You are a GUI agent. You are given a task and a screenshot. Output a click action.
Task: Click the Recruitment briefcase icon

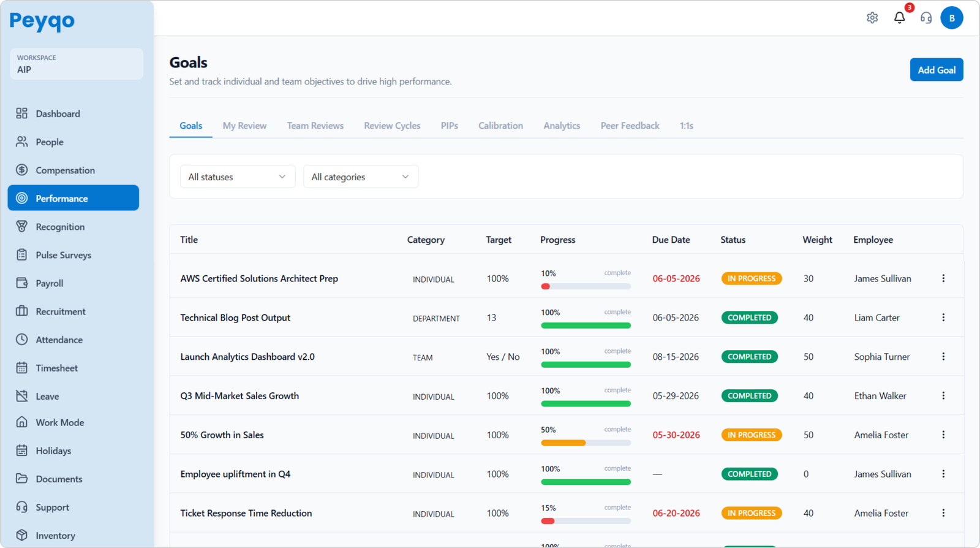click(x=22, y=311)
